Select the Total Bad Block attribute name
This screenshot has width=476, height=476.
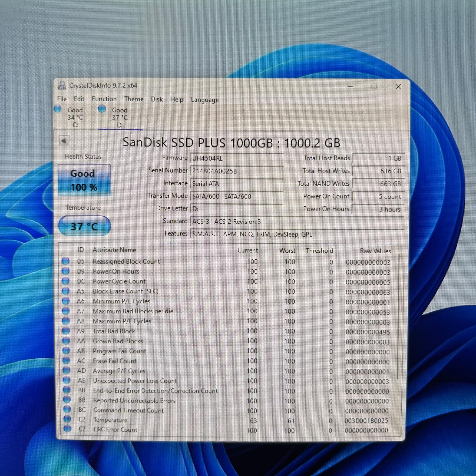coord(114,331)
